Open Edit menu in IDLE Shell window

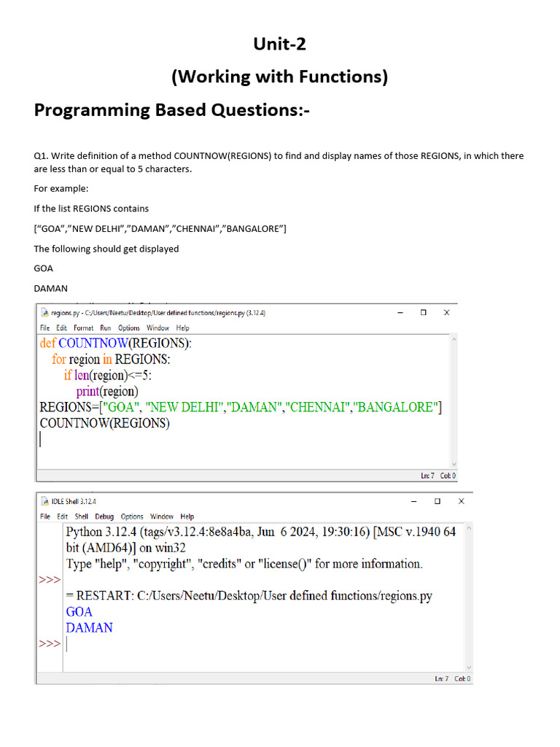63,516
